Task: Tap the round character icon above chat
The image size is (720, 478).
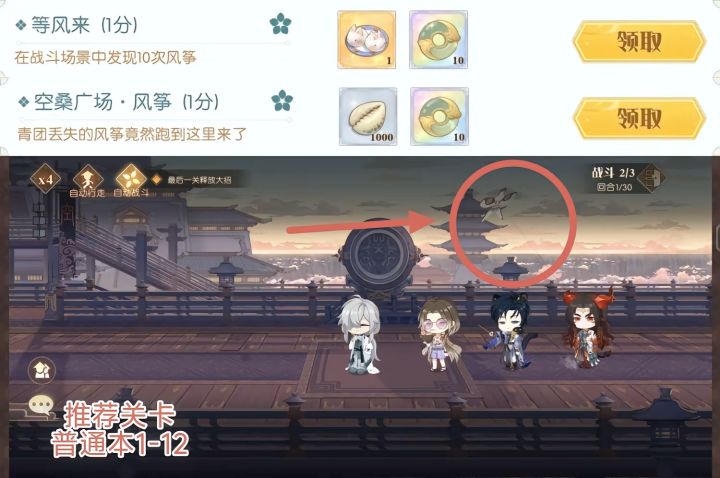Action: pyautogui.click(x=42, y=370)
